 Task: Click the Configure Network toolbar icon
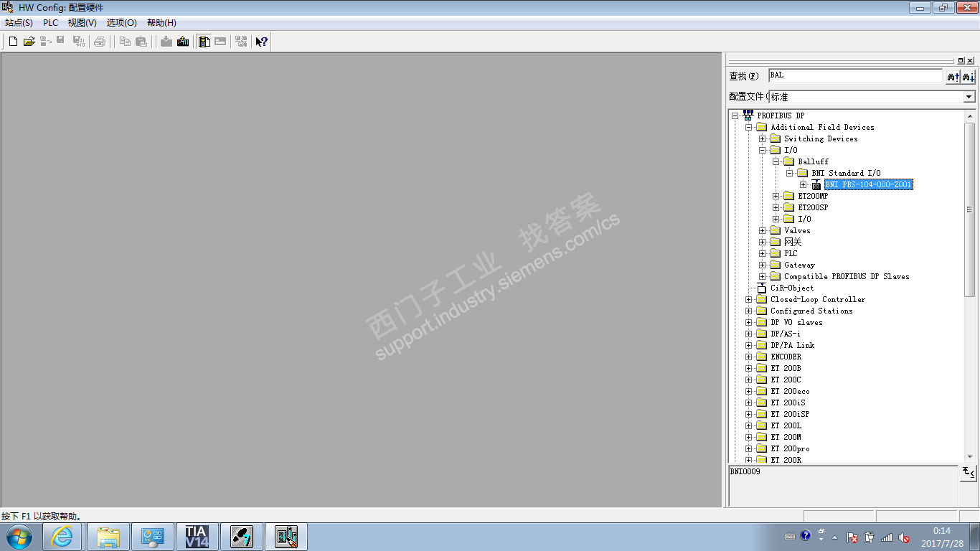[240, 42]
